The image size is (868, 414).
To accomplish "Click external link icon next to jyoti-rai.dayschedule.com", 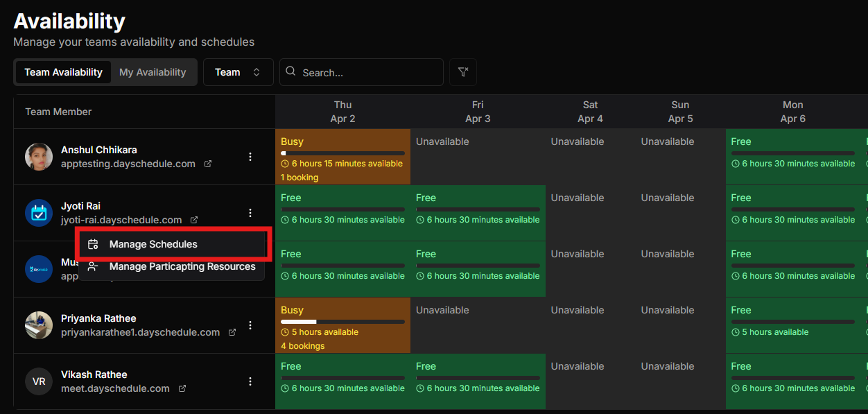I will 195,221.
